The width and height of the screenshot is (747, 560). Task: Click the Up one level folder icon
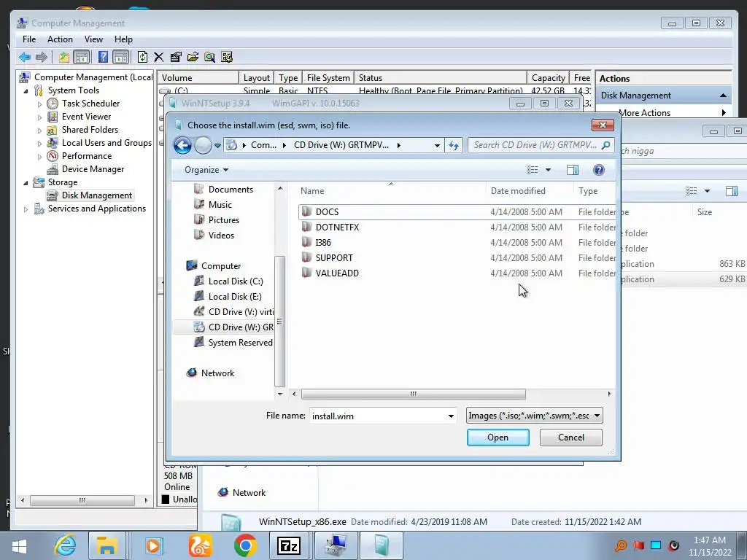tap(64, 57)
